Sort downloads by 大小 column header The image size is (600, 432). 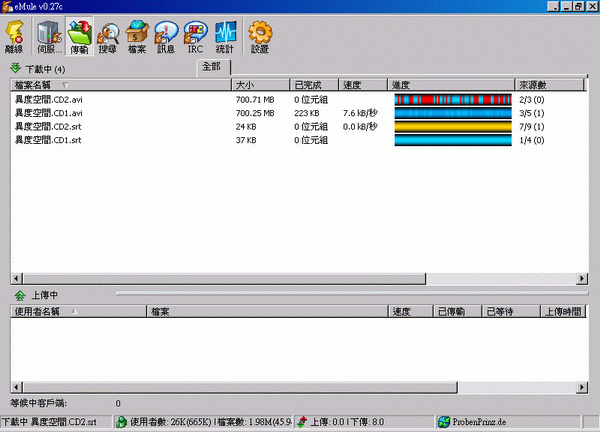pyautogui.click(x=261, y=85)
